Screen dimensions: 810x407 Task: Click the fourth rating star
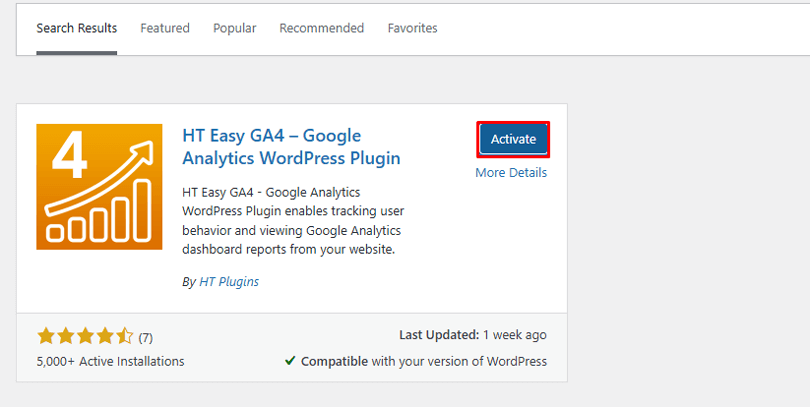(x=104, y=336)
